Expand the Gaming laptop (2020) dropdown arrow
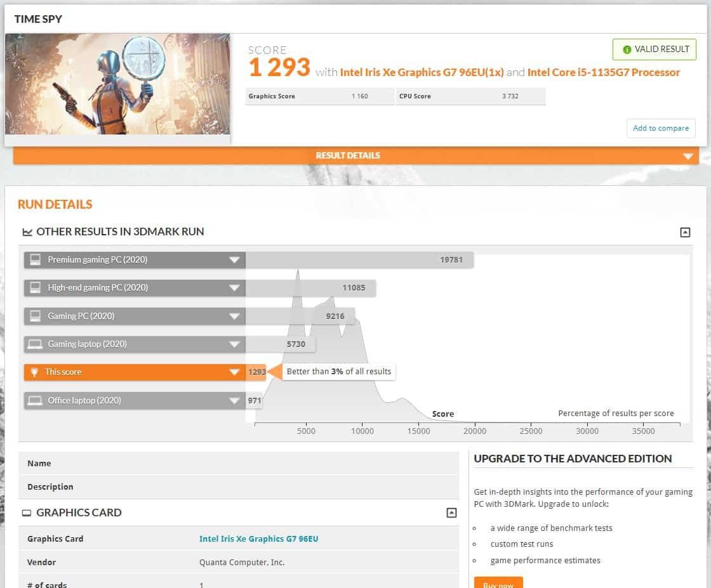The image size is (711, 588). tap(234, 344)
